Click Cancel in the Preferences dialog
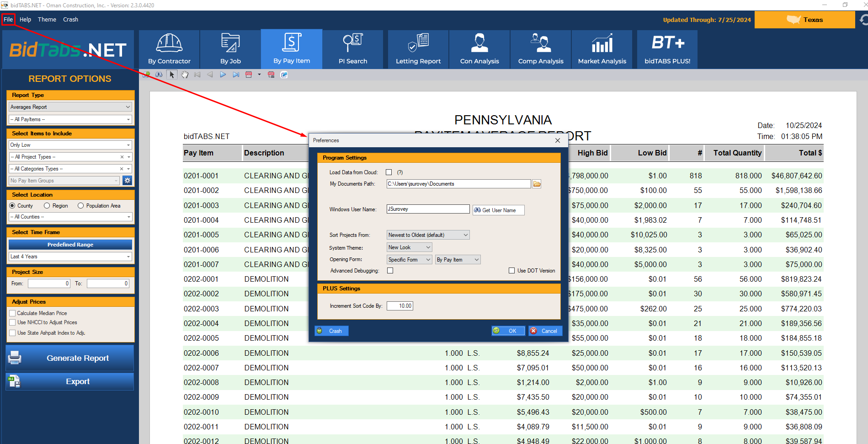Image resolution: width=868 pixels, height=444 pixels. pos(545,331)
